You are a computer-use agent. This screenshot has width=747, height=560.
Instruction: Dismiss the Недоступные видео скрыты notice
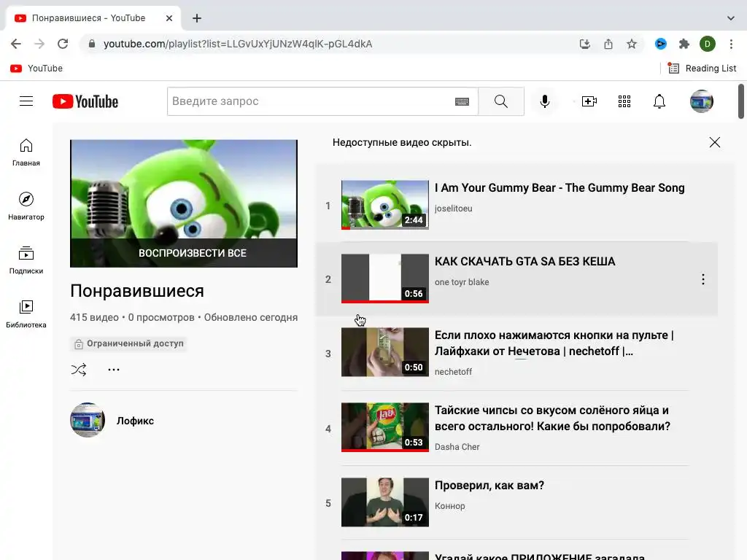(x=715, y=142)
